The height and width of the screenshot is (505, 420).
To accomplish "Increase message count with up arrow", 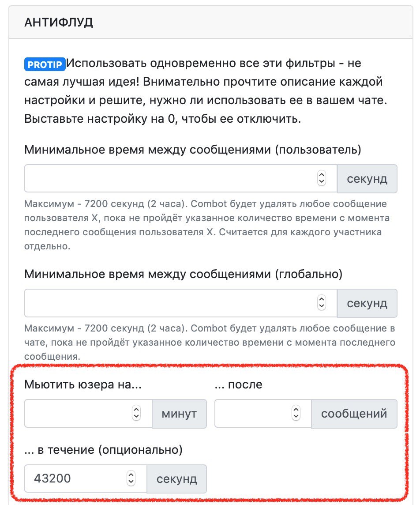I will (x=296, y=410).
